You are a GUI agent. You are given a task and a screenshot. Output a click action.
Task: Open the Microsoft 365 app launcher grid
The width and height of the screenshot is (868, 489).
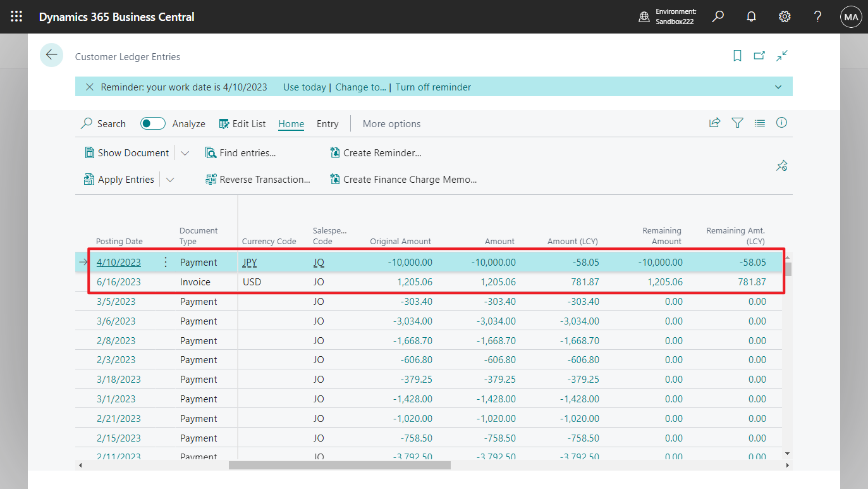click(16, 16)
